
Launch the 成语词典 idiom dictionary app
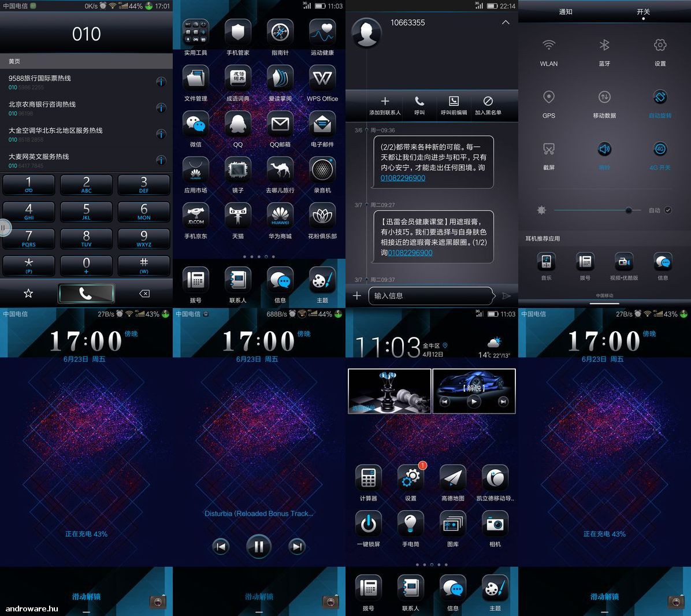pyautogui.click(x=237, y=79)
